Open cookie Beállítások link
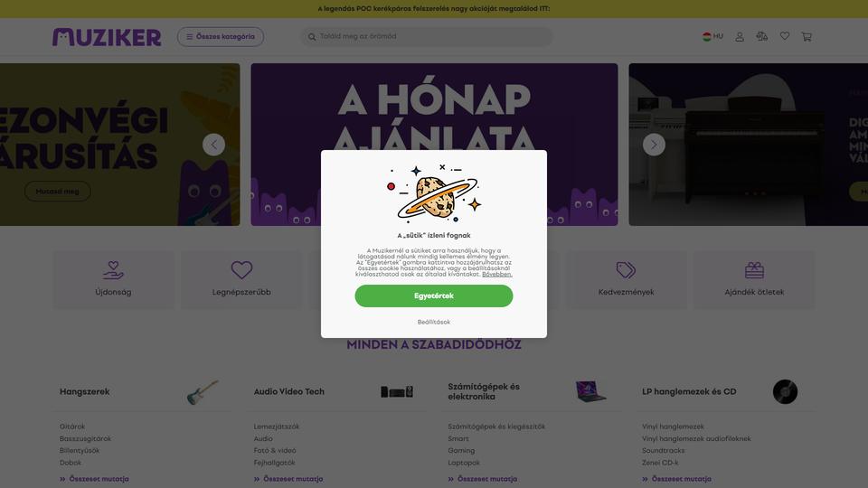Screen dimensions: 868x488 tap(434, 322)
